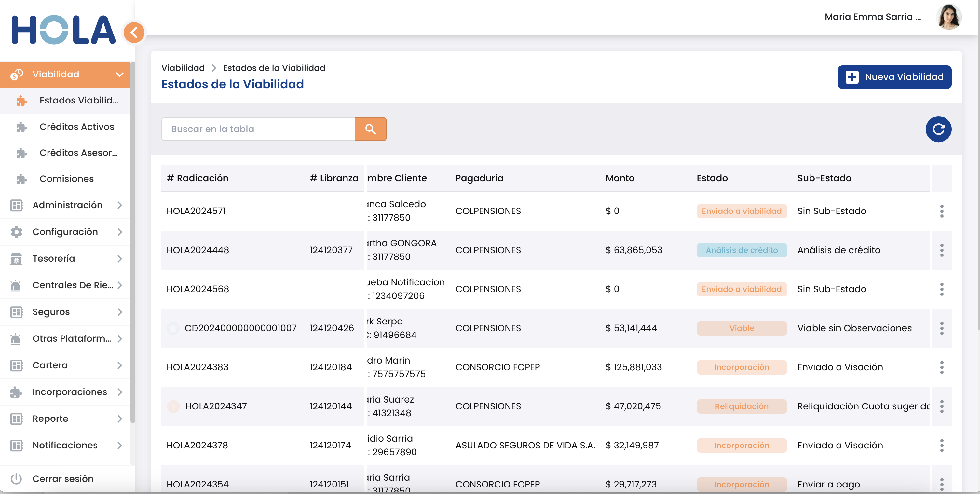Click the Configuración gear icon
Screen dimensions: 980x494
tap(16, 232)
